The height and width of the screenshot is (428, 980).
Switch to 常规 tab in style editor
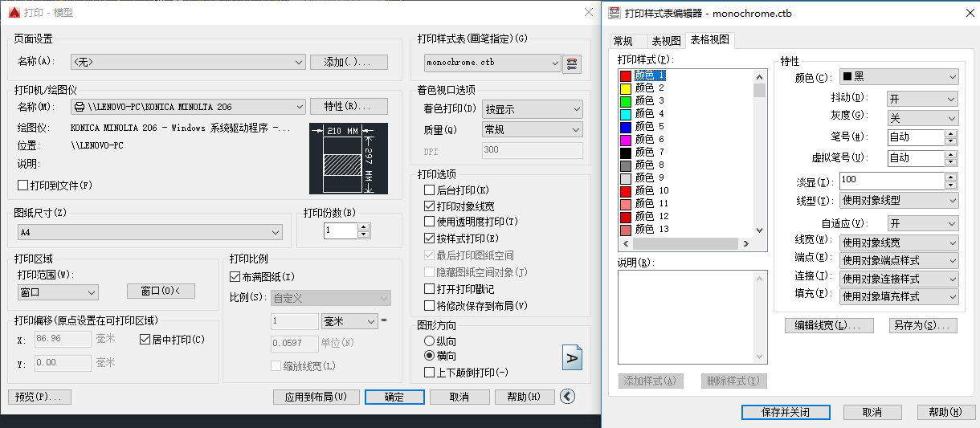pyautogui.click(x=623, y=41)
